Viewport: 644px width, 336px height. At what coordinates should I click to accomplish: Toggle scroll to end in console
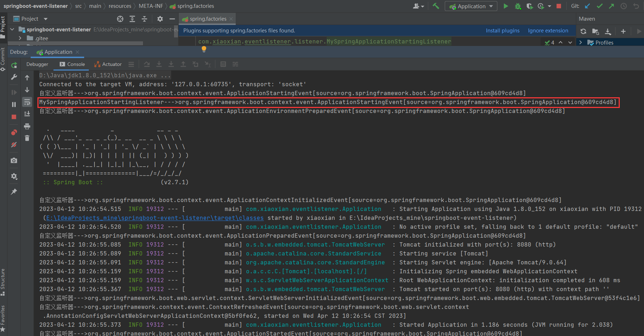(27, 114)
